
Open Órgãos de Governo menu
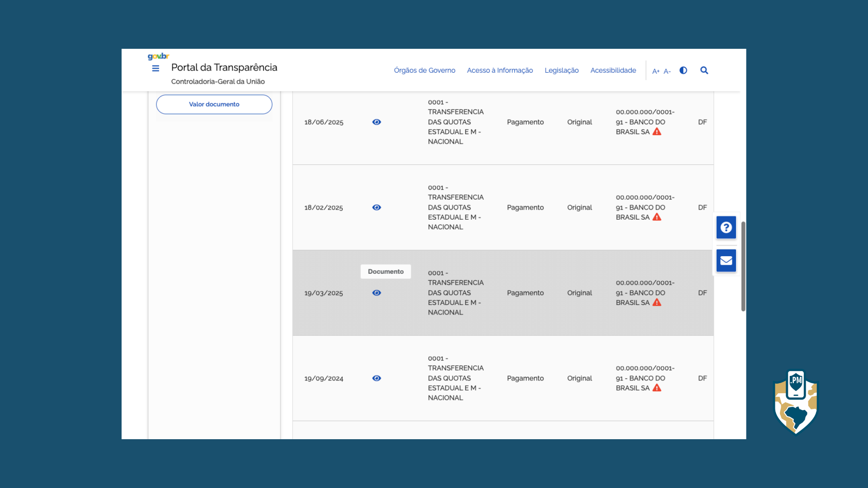pos(424,70)
